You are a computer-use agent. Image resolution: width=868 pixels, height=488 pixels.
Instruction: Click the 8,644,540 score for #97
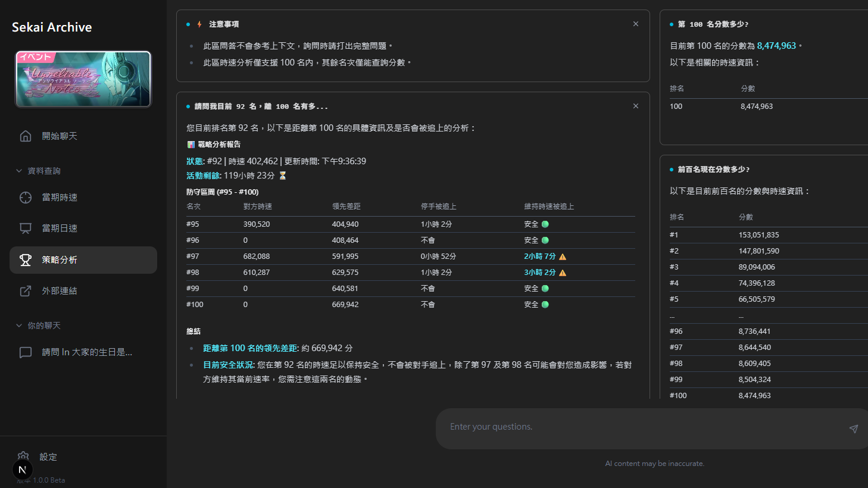click(754, 348)
